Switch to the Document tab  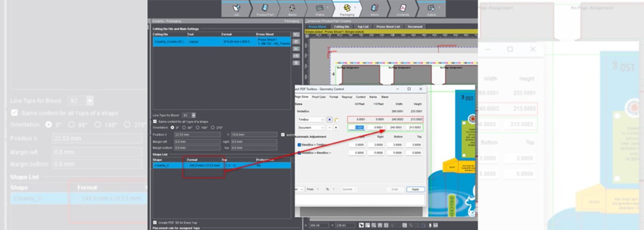(415, 27)
